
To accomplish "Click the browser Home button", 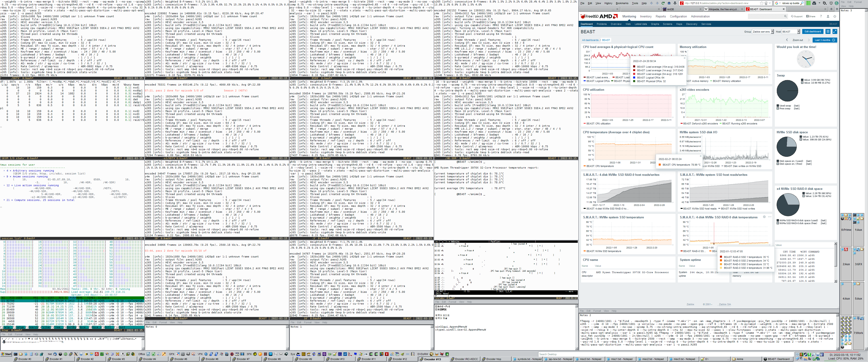I will [669, 3].
